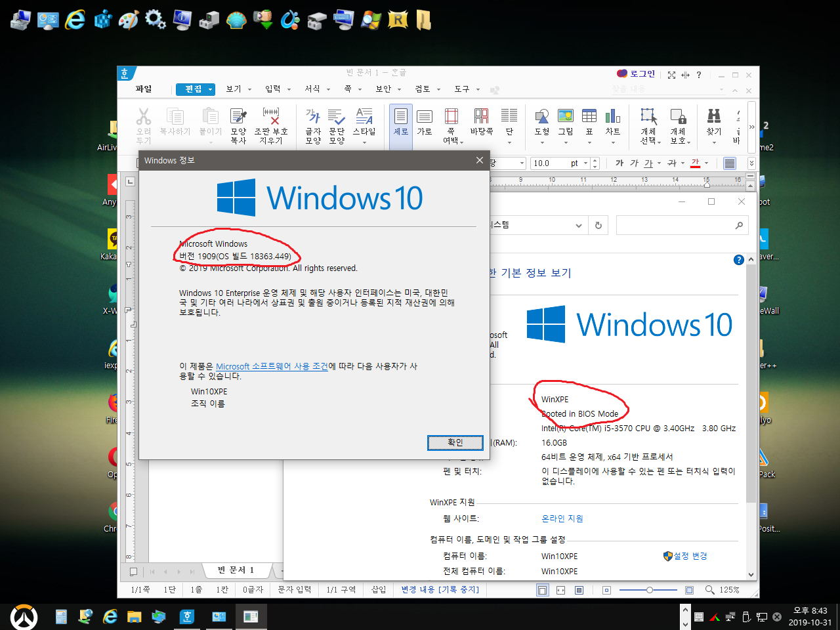Click 변경 내용 [기록 중지] in status bar
The height and width of the screenshot is (630, 840).
point(440,589)
